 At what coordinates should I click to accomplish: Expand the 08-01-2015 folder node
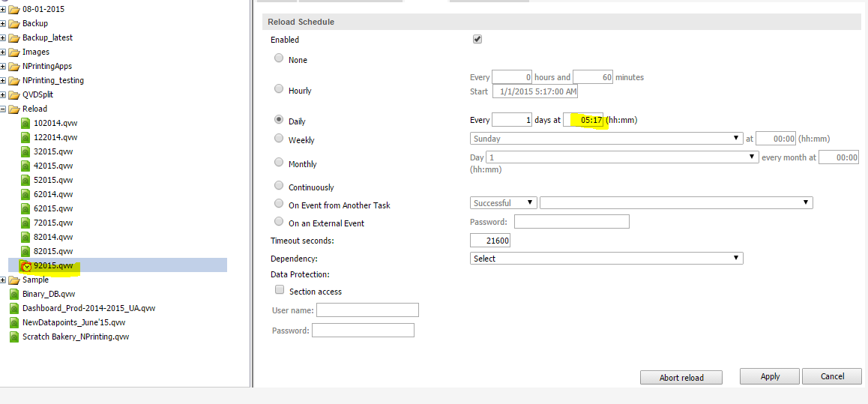coord(3,10)
